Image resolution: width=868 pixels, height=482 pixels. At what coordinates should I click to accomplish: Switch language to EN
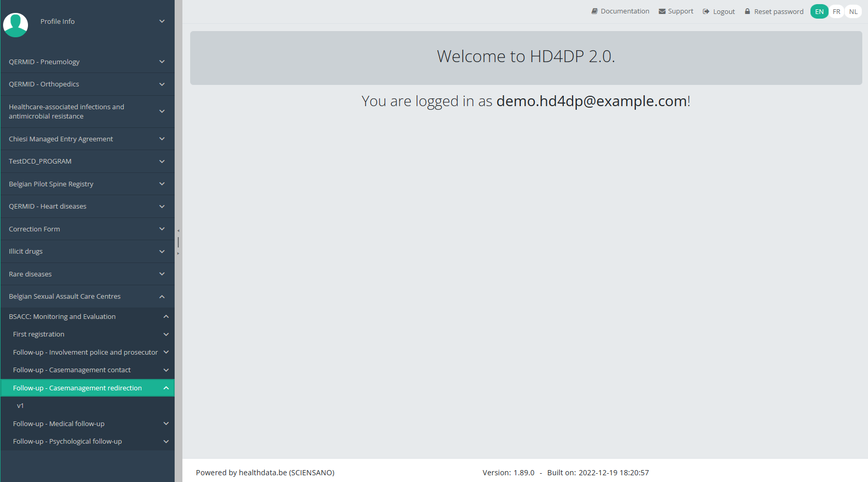pyautogui.click(x=819, y=11)
